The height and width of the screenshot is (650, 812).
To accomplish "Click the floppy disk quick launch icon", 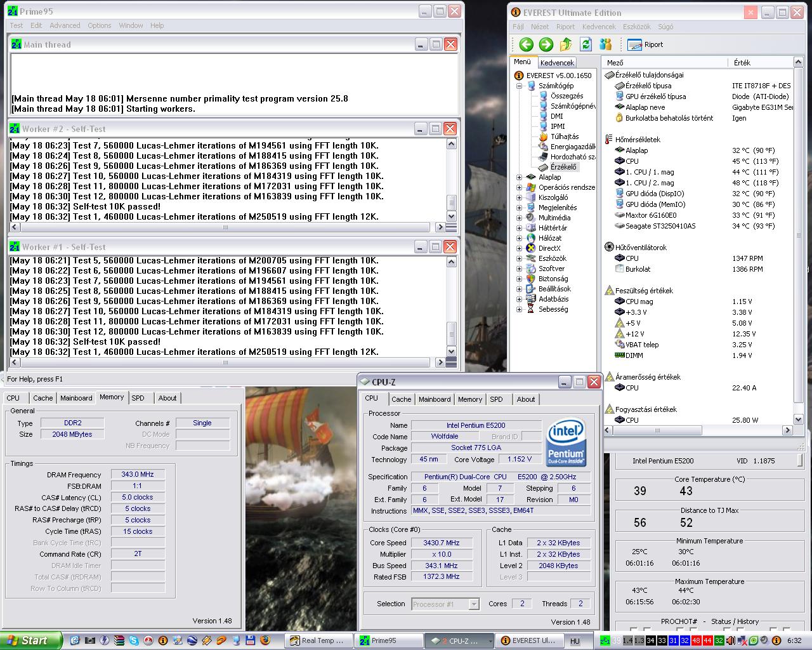I will [x=250, y=640].
